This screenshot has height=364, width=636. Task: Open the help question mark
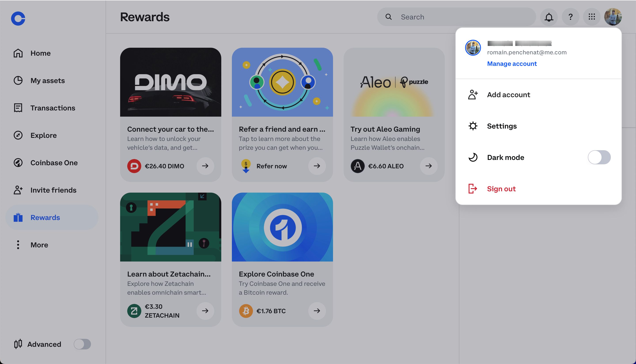(x=570, y=17)
